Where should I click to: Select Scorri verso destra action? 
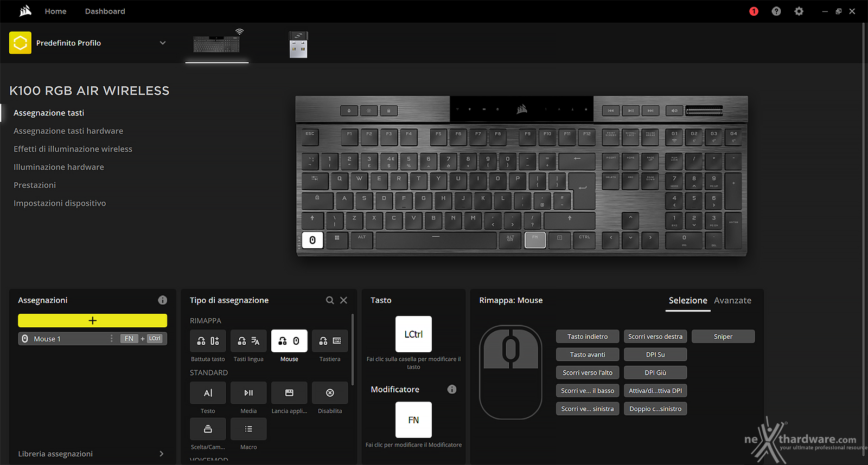[655, 337]
